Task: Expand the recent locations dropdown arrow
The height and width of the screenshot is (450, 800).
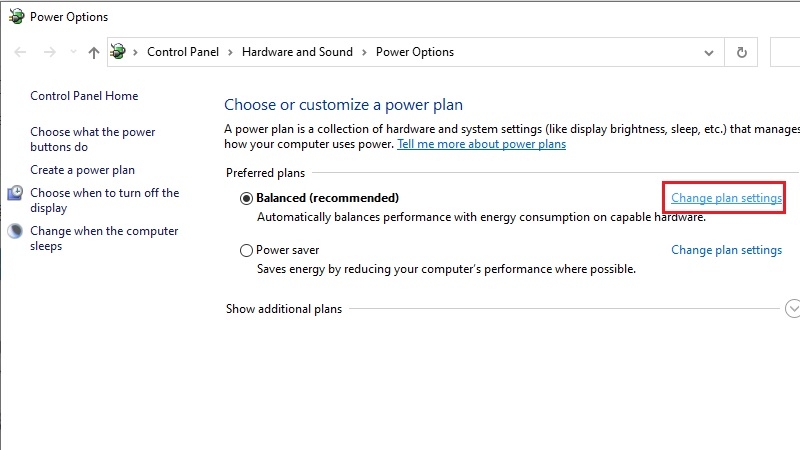Action: 72,52
